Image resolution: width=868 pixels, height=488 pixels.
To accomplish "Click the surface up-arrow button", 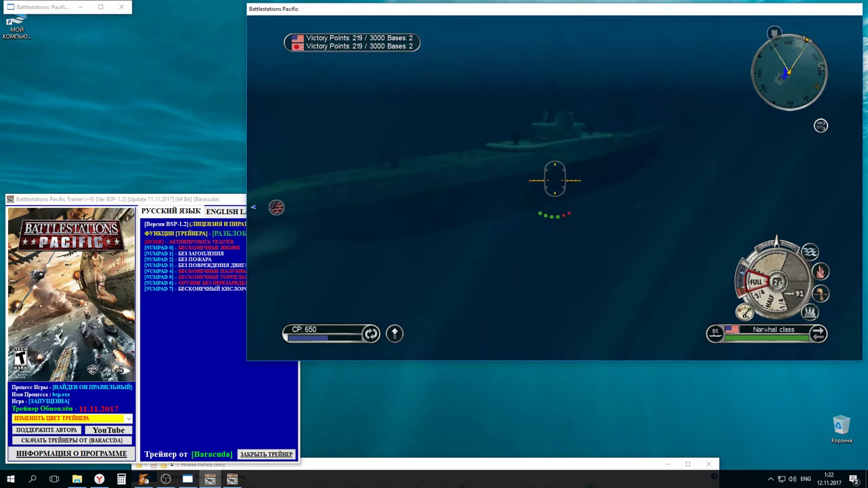I will pyautogui.click(x=395, y=333).
